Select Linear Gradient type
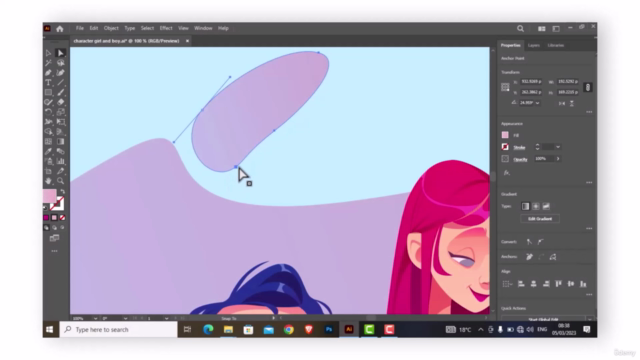Screen dimensions: 640x360 525,206
